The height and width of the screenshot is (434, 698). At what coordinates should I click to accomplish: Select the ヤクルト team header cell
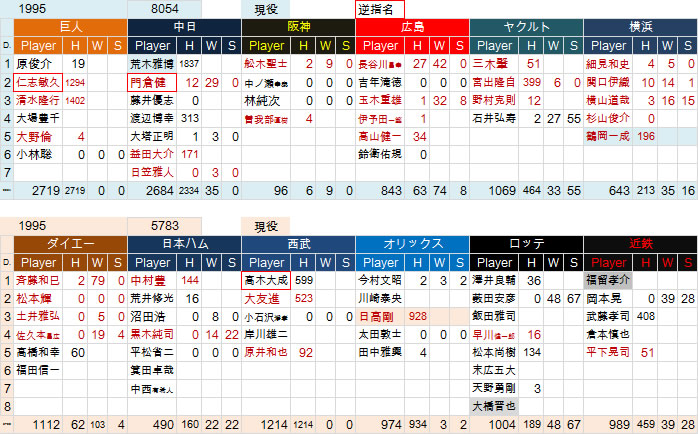(x=526, y=28)
